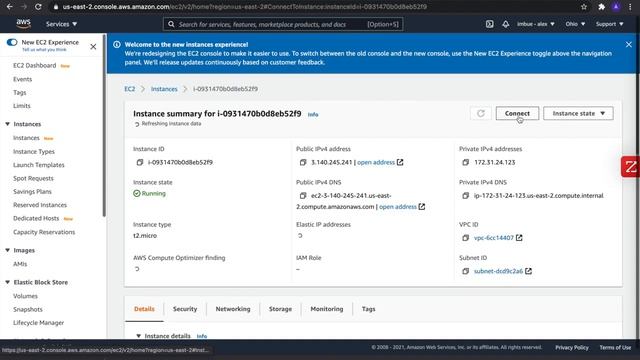
Task: Open browser extensions puzzle icon
Action: click(601, 7)
